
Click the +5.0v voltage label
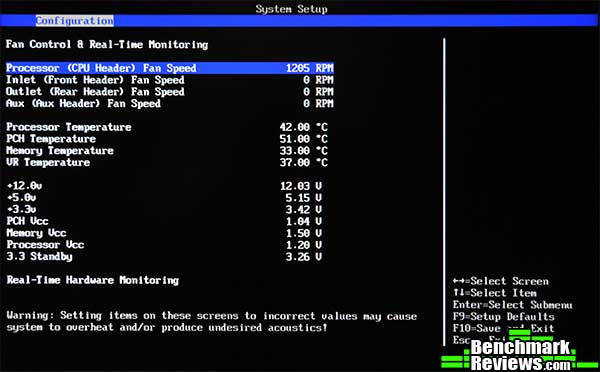pyautogui.click(x=21, y=198)
